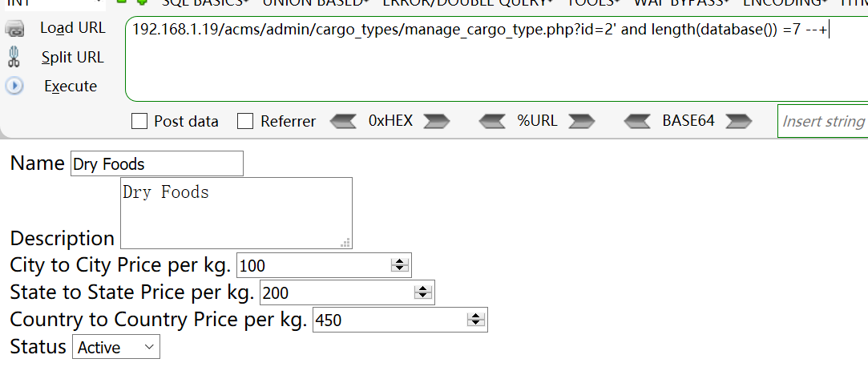Image resolution: width=868 pixels, height=391 pixels.
Task: Click the Execute play icon
Action: (x=14, y=87)
